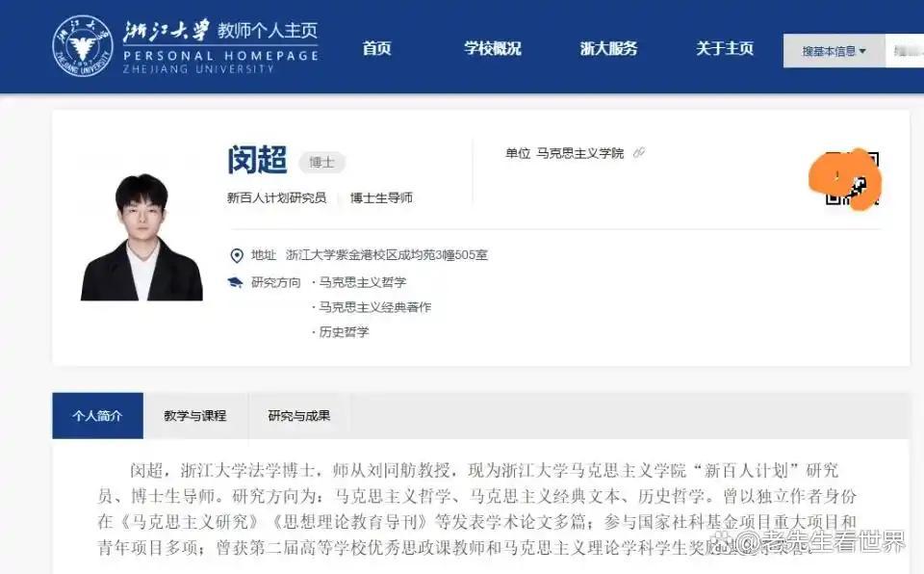Click the profile portrait photo
The image size is (924, 574).
141,237
